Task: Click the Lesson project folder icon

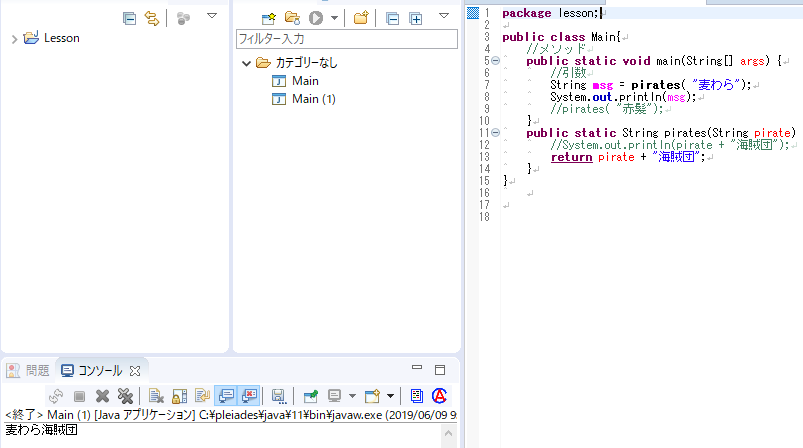Action: (x=31, y=37)
